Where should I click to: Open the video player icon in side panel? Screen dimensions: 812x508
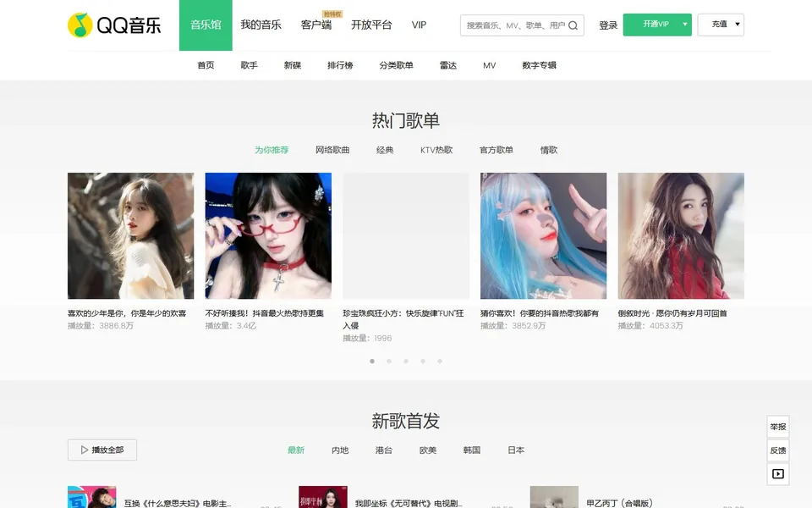click(778, 474)
